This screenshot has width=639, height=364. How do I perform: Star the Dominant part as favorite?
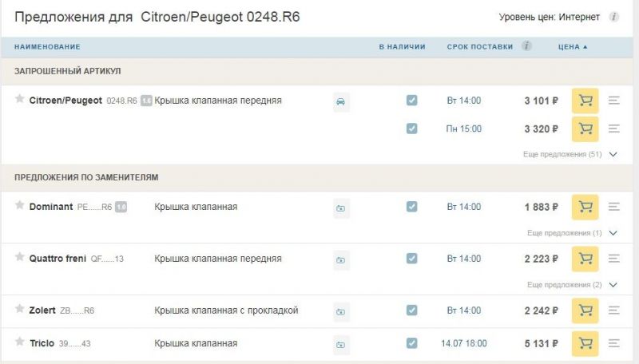pos(20,206)
